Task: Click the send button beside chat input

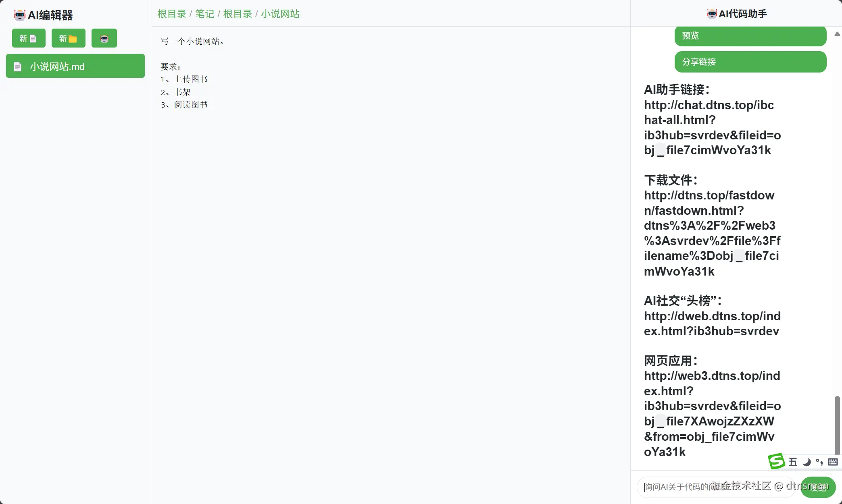Action: pos(818,487)
